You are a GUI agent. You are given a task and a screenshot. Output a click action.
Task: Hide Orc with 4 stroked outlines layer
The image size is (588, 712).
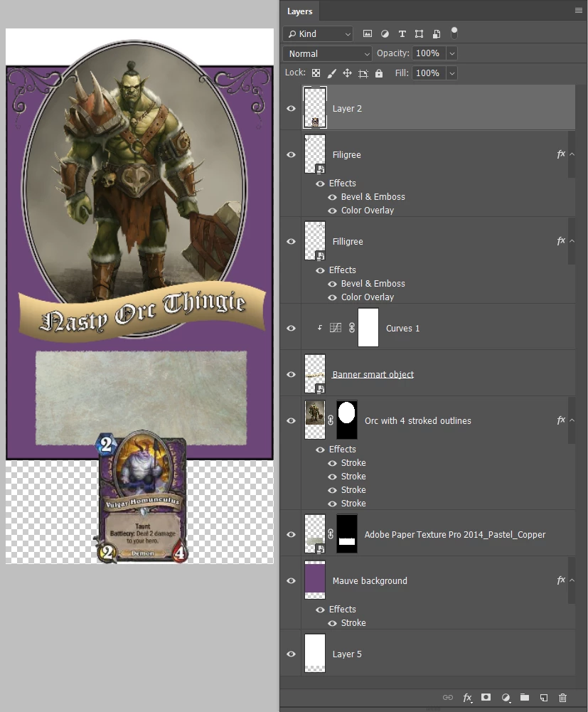tap(291, 421)
